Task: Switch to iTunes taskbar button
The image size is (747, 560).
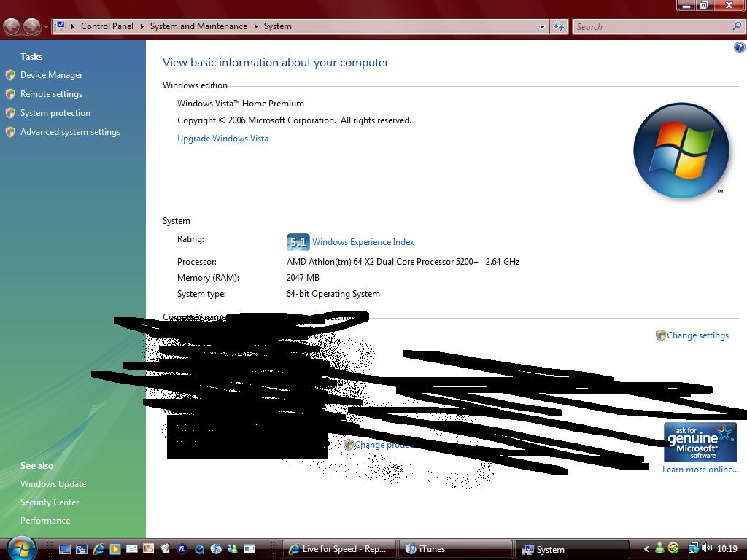Action: 455,549
